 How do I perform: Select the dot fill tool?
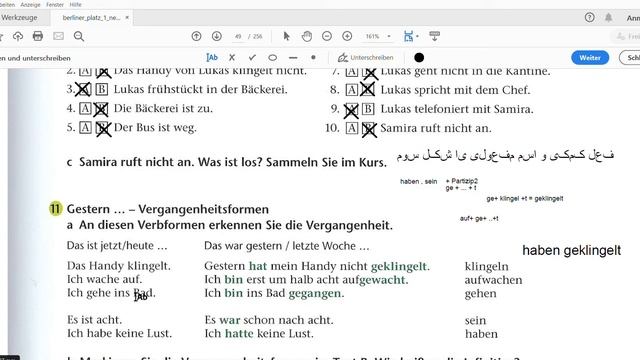(x=313, y=58)
